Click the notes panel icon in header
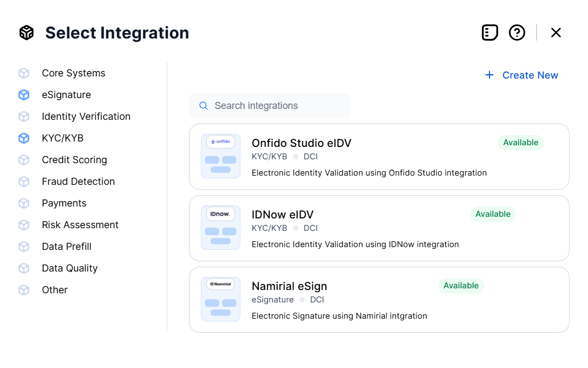Screen dimensions: 588x368 pos(489,33)
